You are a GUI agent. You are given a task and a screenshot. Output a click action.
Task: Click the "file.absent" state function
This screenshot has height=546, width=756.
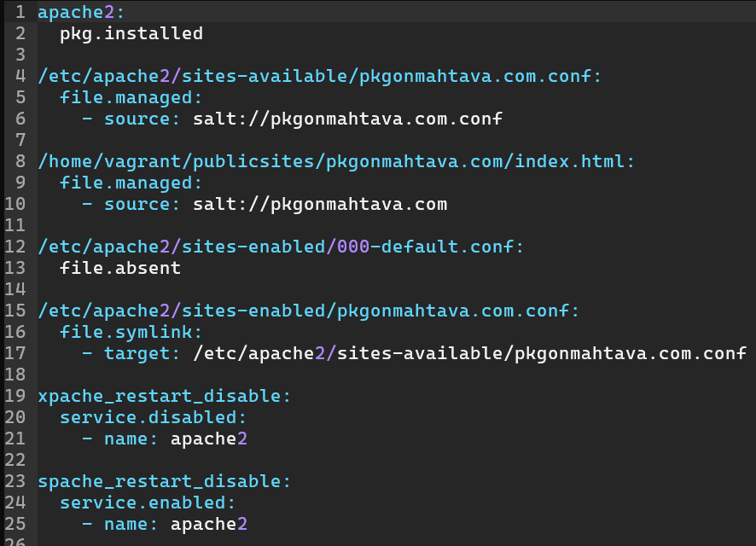coord(120,269)
